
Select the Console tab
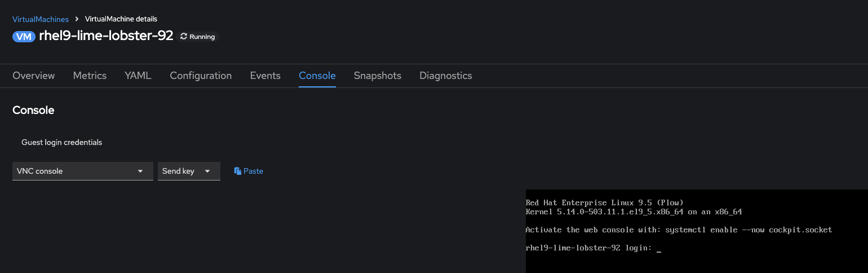pos(317,76)
